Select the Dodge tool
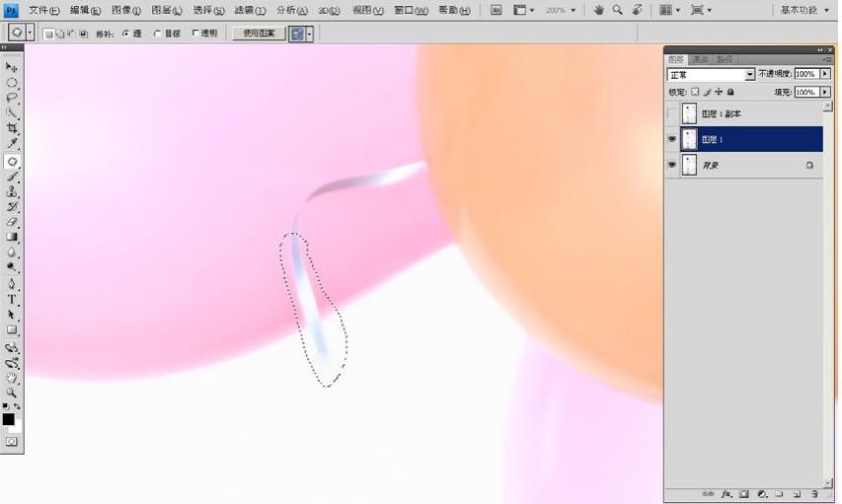This screenshot has height=504, width=842. pos(11,266)
